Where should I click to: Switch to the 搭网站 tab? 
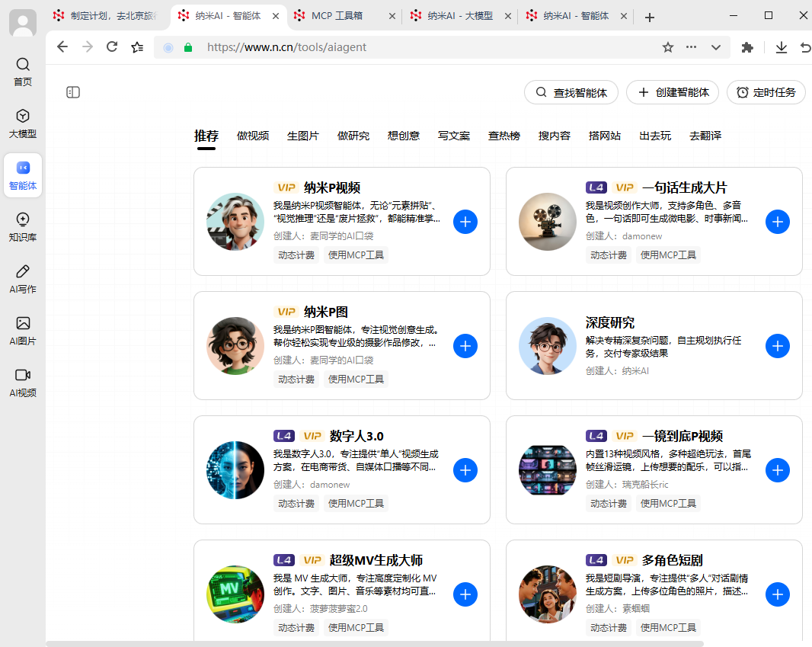pyautogui.click(x=604, y=136)
